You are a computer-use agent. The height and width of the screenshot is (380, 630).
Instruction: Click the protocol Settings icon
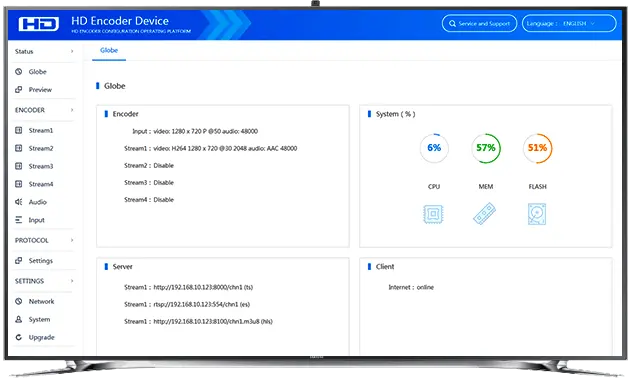tap(18, 261)
